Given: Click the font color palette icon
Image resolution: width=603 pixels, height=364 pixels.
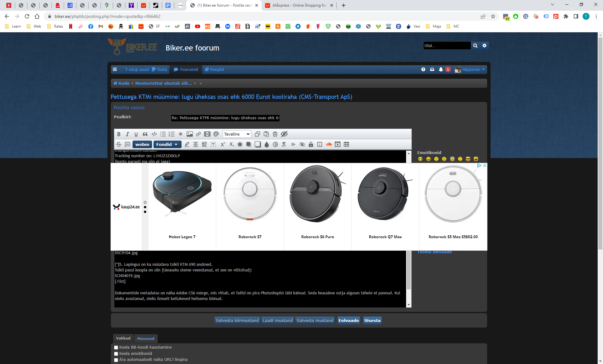Looking at the screenshot, I should pos(216,134).
